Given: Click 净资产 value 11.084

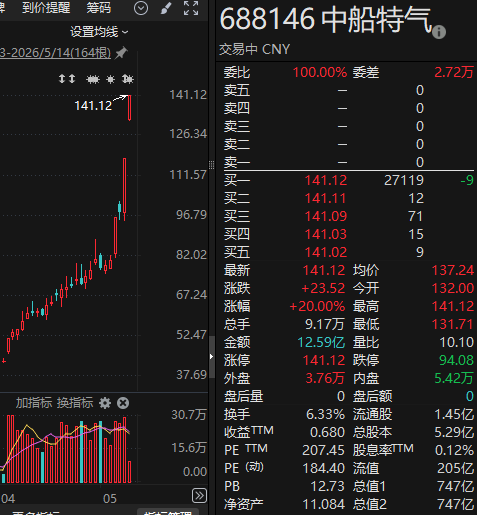Looking at the screenshot, I should tap(323, 504).
